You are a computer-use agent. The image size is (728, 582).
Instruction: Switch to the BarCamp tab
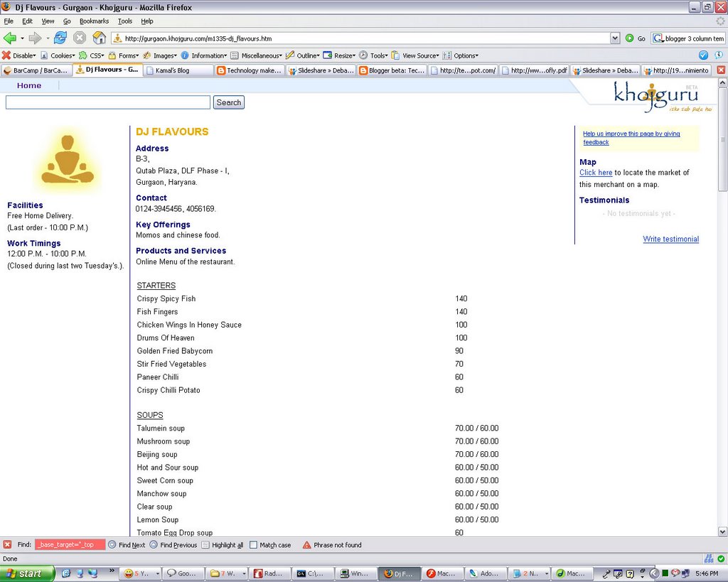pyautogui.click(x=36, y=70)
